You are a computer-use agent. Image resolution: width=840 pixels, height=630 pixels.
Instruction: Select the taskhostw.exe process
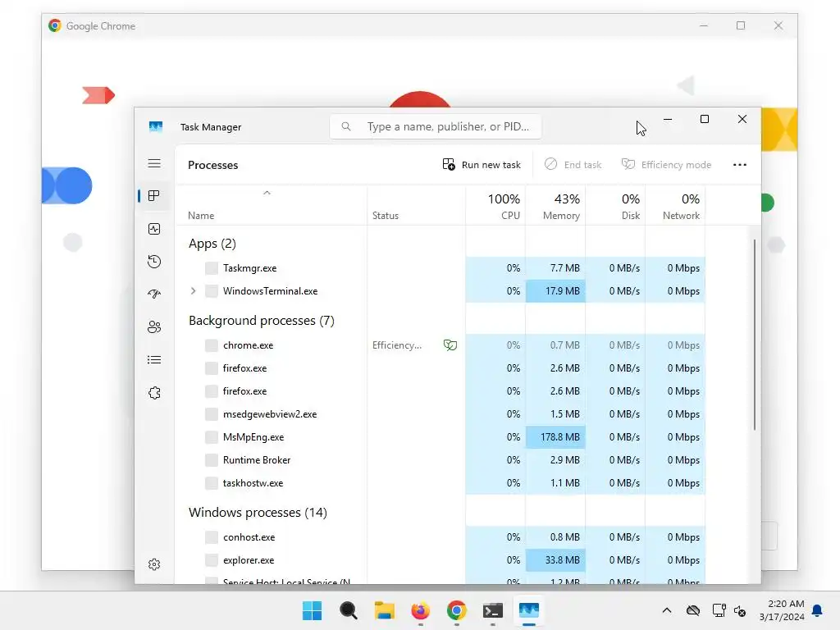coord(440,483)
